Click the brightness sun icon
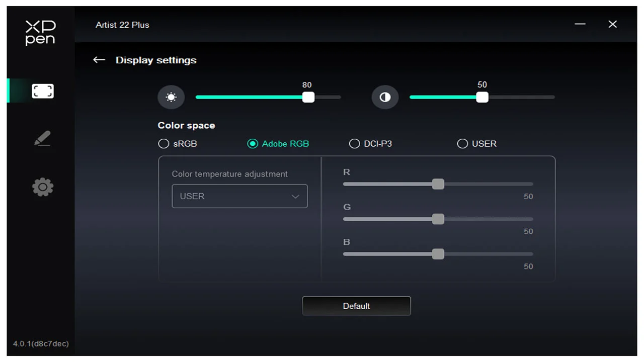Viewport: 644px width, 362px height. pos(171,97)
